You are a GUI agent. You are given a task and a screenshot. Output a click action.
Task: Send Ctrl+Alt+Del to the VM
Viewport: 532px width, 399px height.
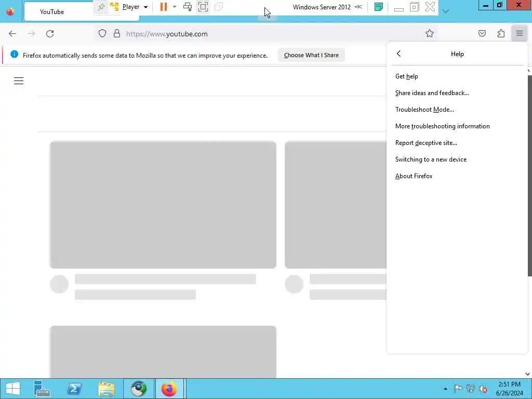pos(187,7)
